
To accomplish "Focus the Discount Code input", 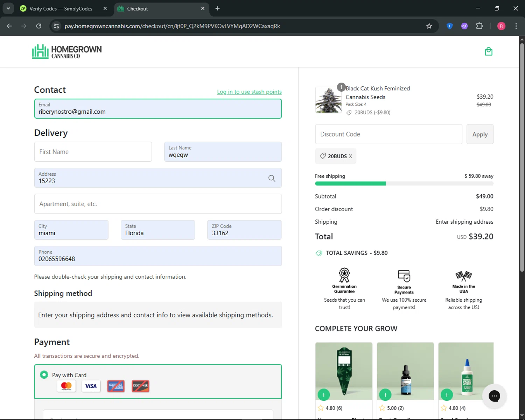I will (388, 134).
